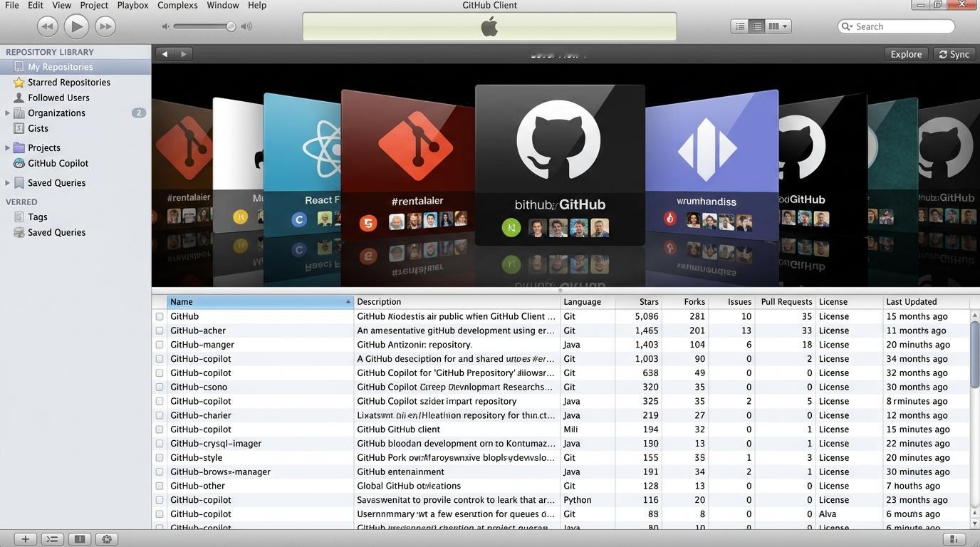Screen dimensions: 980x547
Task: Click the split-panel button in the bottom bar
Action: (x=80, y=539)
